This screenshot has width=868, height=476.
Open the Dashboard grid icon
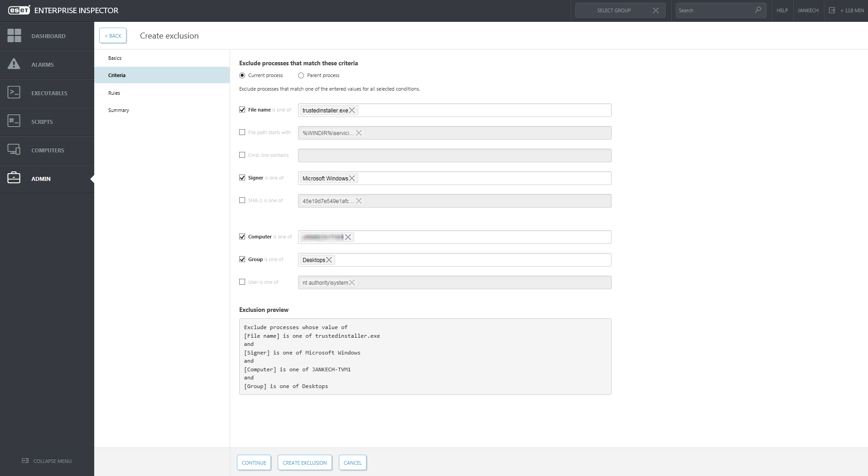point(14,36)
